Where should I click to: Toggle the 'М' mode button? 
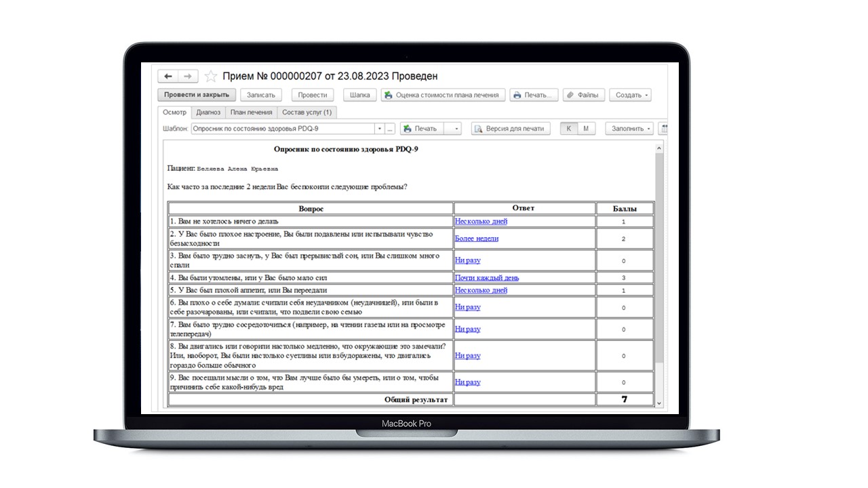[x=586, y=129]
